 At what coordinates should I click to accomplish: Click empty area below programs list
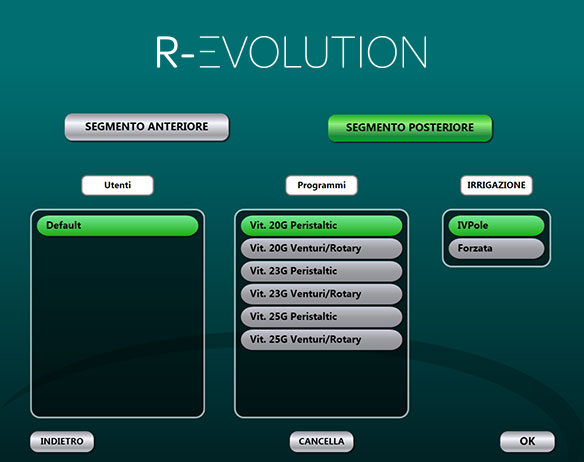(x=321, y=384)
